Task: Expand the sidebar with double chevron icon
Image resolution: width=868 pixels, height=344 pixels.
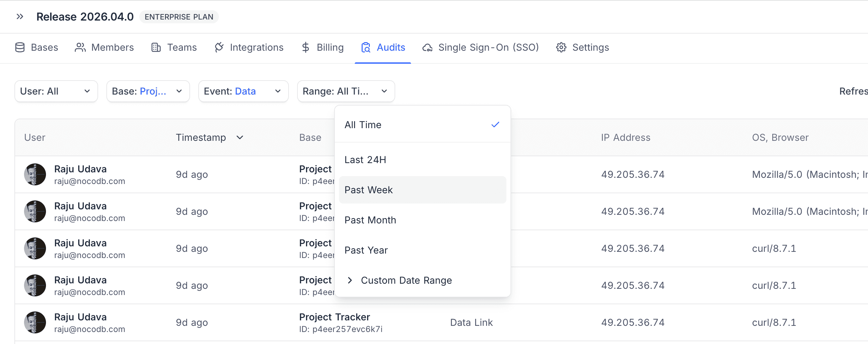Action: pyautogui.click(x=20, y=16)
